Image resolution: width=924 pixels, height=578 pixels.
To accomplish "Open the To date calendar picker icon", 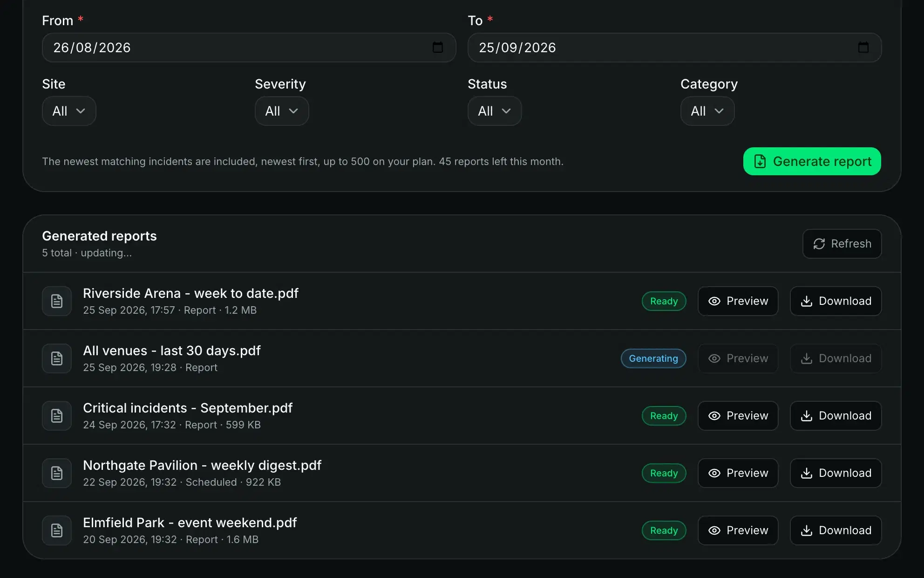I will [863, 48].
